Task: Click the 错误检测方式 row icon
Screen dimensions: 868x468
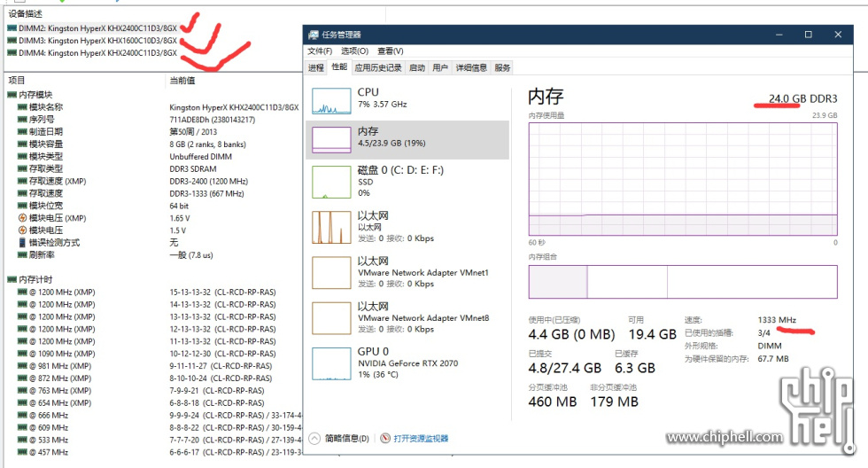Action: (x=22, y=243)
